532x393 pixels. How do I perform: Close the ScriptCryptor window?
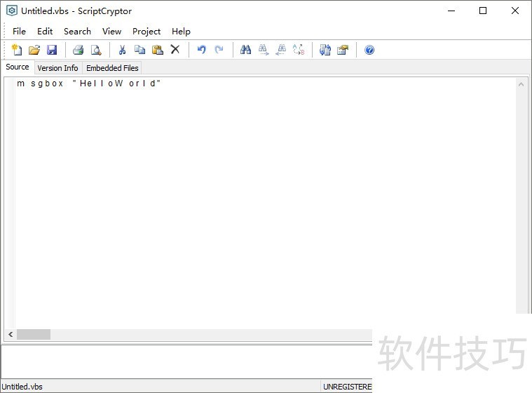514,11
